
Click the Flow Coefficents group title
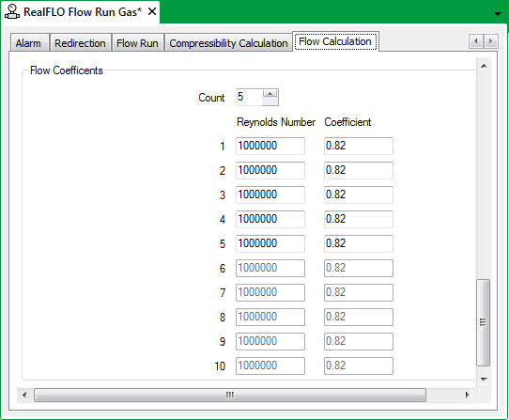tap(67, 70)
